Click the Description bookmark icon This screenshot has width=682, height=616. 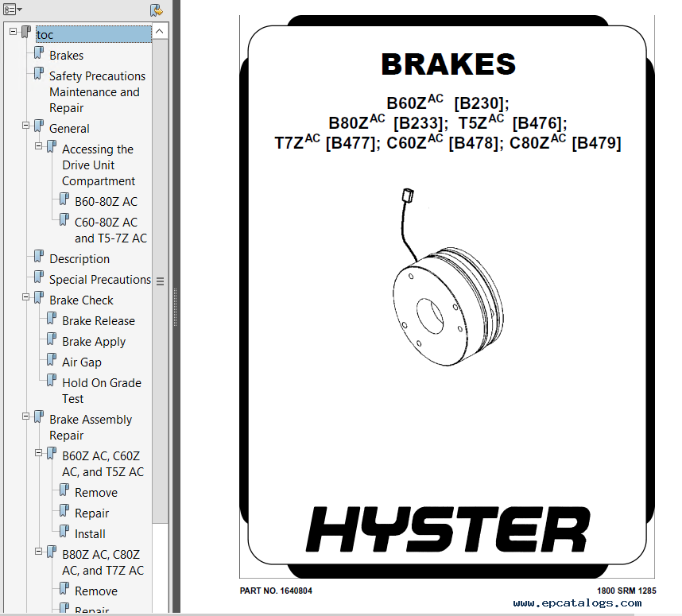39,256
